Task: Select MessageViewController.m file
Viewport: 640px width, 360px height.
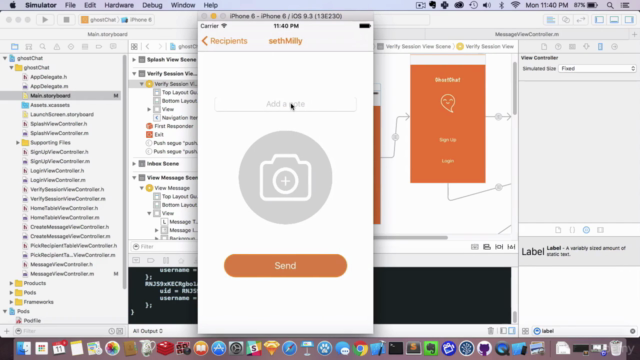Action: [x=61, y=274]
